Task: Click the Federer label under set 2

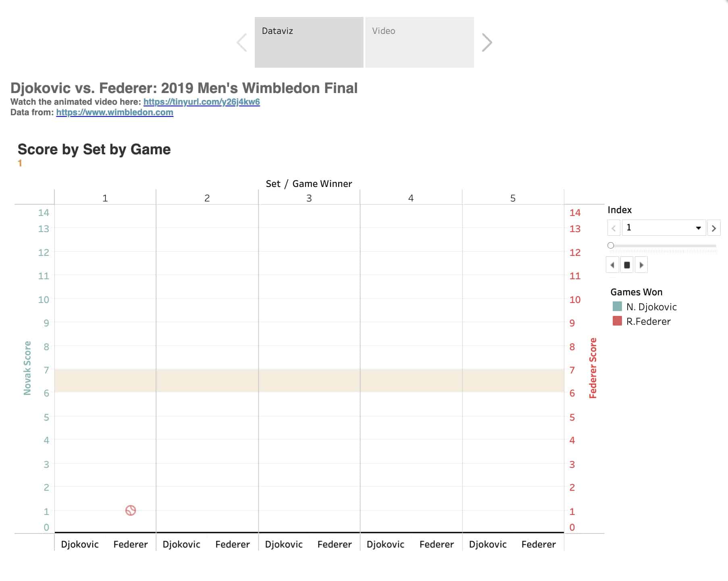Action: [x=233, y=544]
